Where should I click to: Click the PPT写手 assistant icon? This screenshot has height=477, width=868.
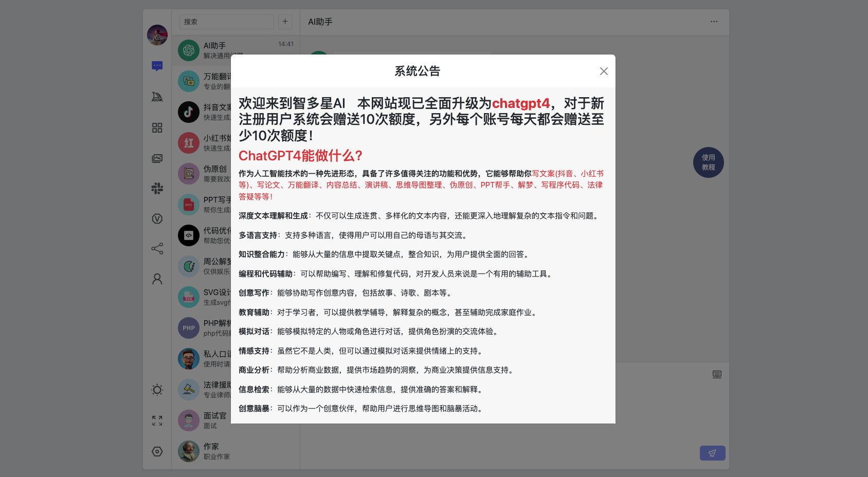pos(189,205)
